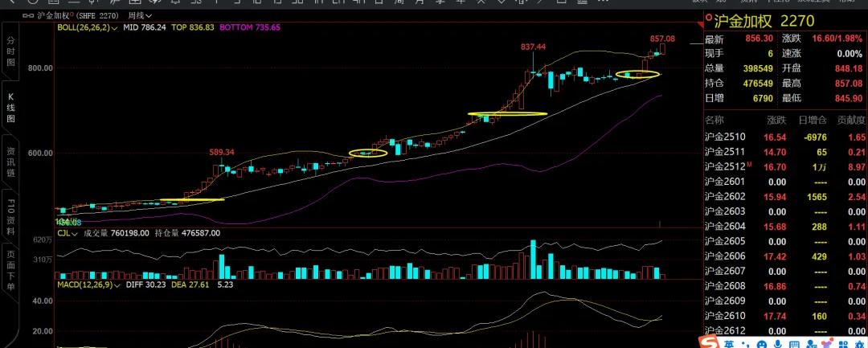Select the 沪金2608 contract row

coord(786,286)
